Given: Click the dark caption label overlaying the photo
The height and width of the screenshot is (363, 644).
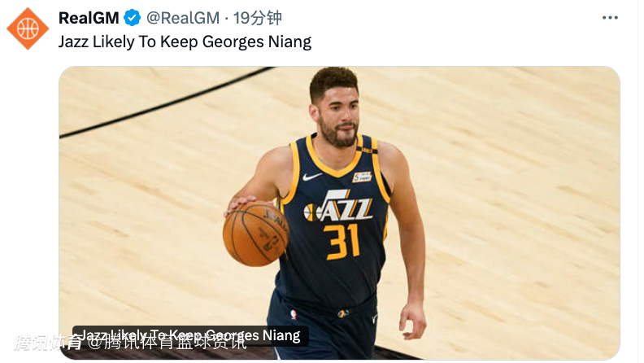Looking at the screenshot, I should [190, 335].
